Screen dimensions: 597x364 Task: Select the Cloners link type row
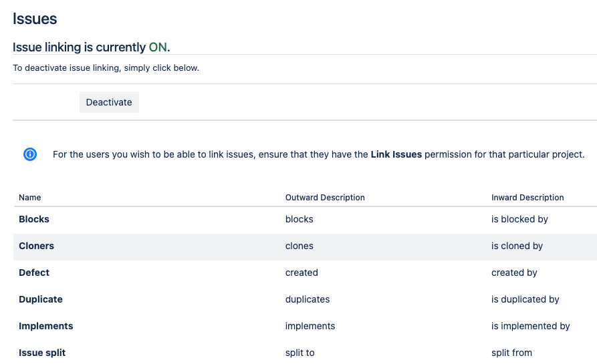305,247
